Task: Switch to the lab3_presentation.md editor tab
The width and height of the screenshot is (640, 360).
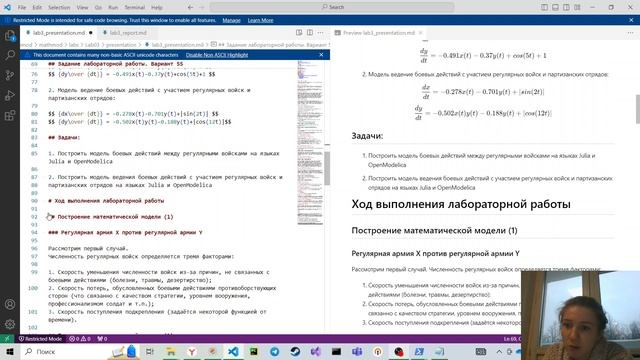Action: click(59, 33)
